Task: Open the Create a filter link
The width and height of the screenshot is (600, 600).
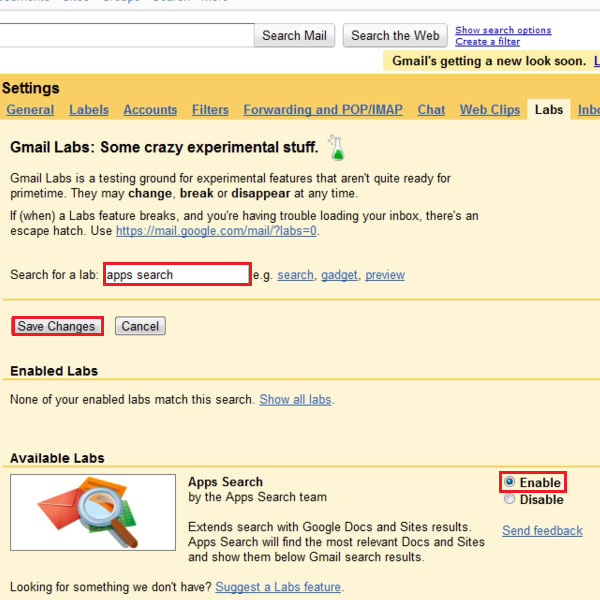Action: pyautogui.click(x=488, y=41)
